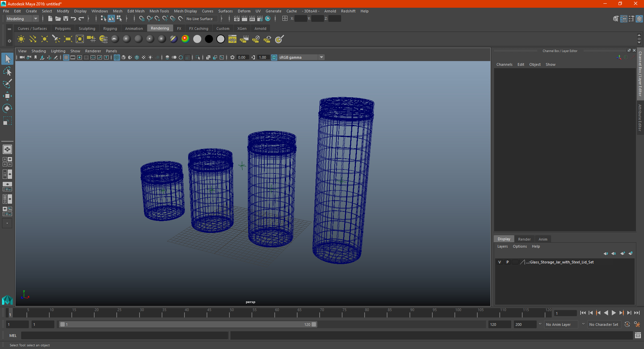Save the scene with the disk icon

(66, 18)
